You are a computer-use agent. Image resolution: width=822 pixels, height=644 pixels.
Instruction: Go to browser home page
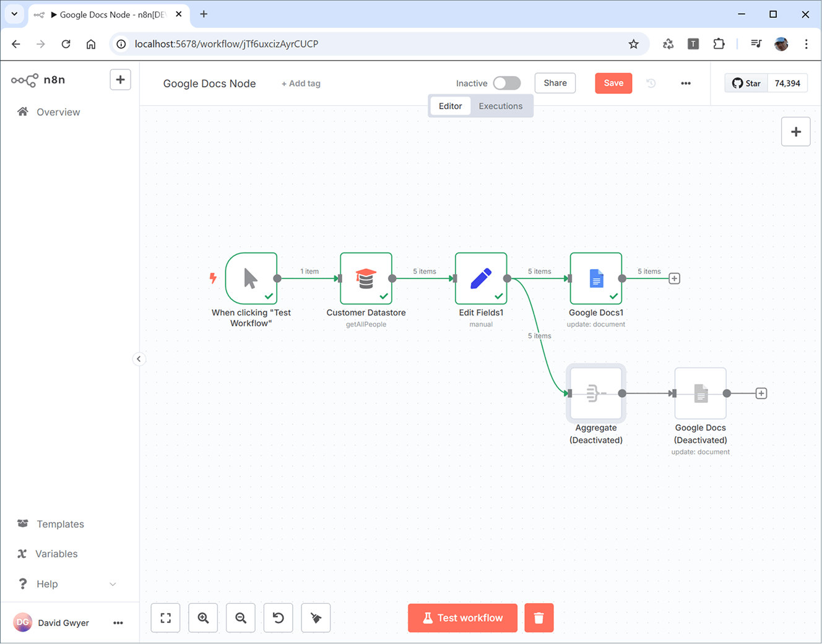pos(91,44)
